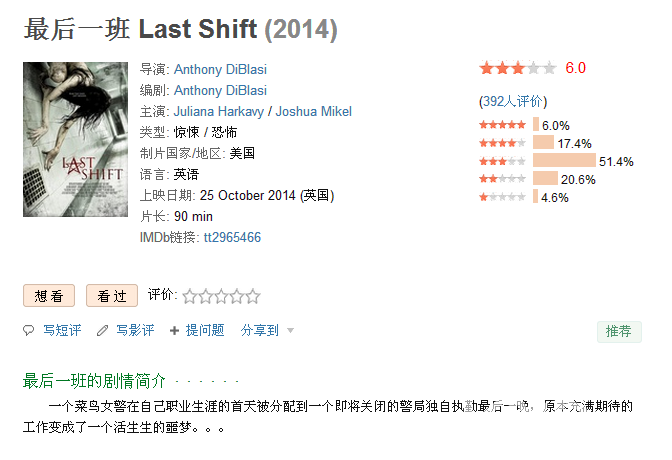Click the plus icon beside 提问题
The width and height of the screenshot is (672, 460).
pos(174,331)
